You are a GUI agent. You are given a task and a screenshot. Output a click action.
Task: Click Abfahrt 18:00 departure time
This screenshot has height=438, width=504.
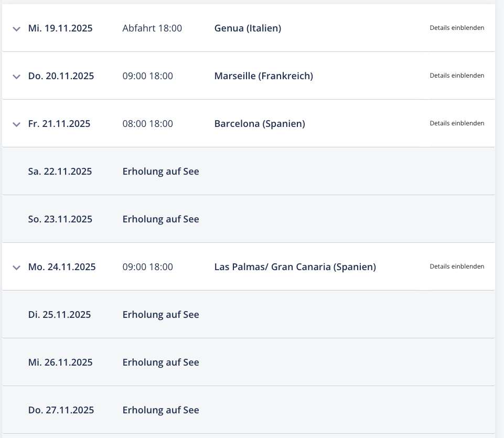[x=153, y=28]
